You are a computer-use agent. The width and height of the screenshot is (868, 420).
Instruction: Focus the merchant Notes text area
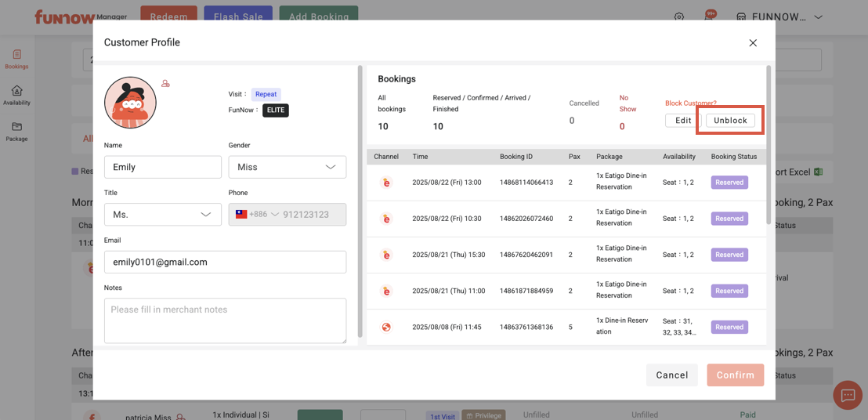(x=225, y=320)
